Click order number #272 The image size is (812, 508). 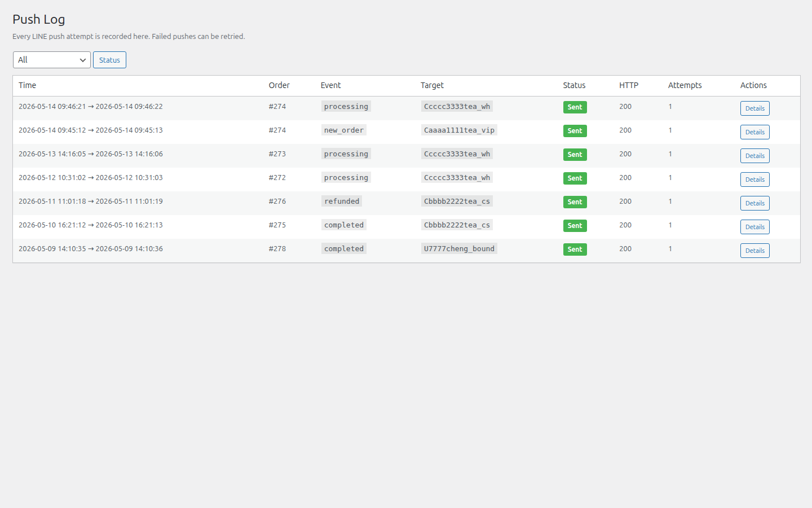pyautogui.click(x=277, y=177)
